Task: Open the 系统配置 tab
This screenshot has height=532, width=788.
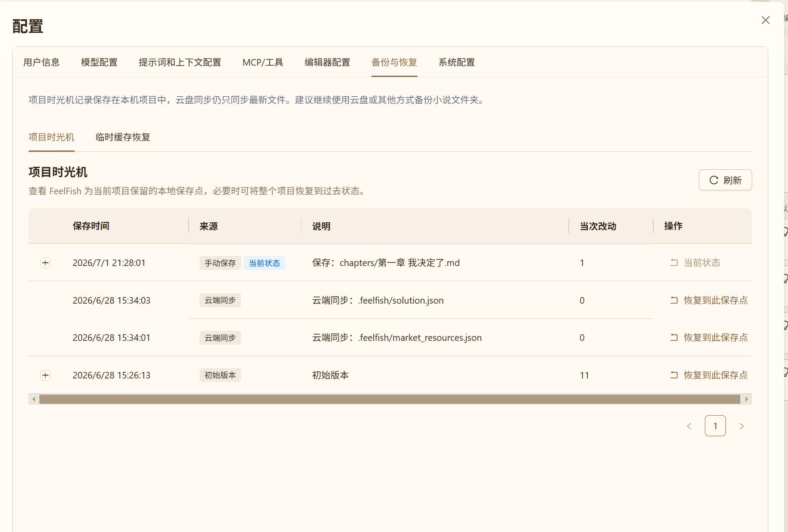Action: point(457,62)
